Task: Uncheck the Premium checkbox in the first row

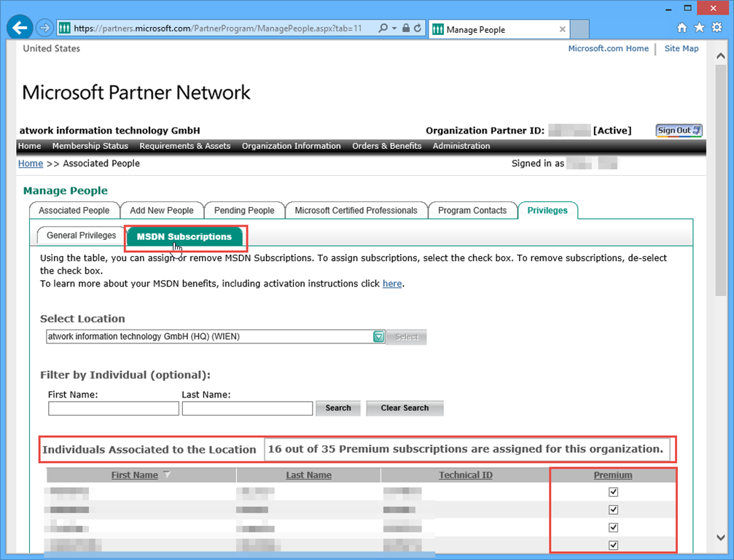Action: tap(613, 492)
